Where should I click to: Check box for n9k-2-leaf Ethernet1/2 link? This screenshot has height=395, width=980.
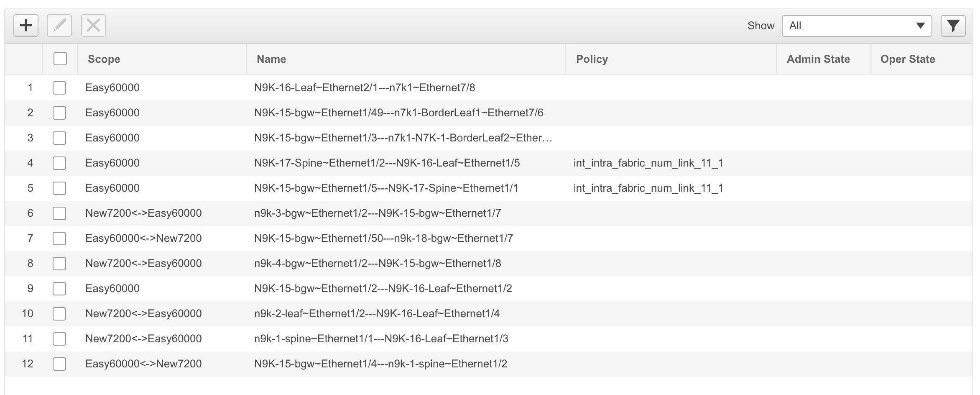tap(59, 314)
